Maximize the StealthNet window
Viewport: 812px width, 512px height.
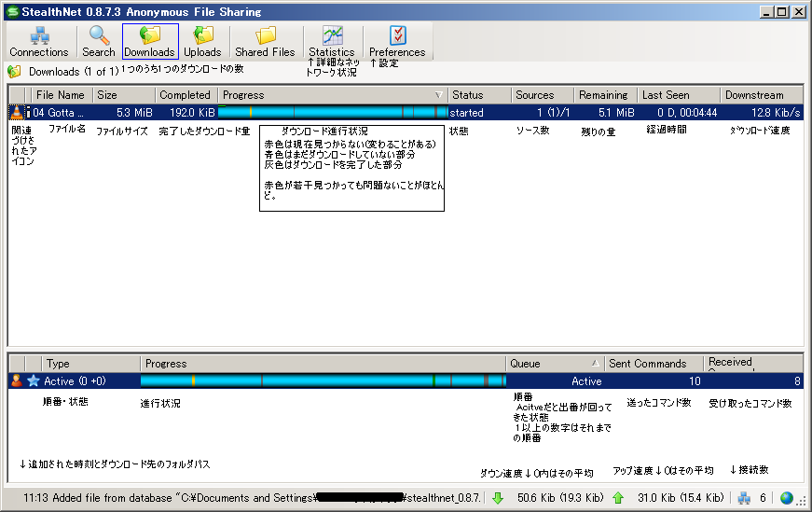[782, 12]
